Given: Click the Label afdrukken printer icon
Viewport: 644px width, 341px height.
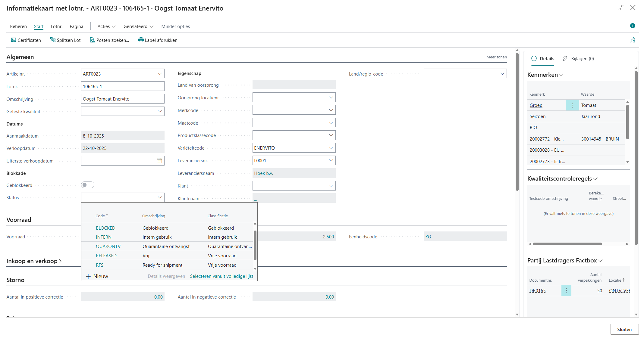Looking at the screenshot, I should click(x=141, y=40).
